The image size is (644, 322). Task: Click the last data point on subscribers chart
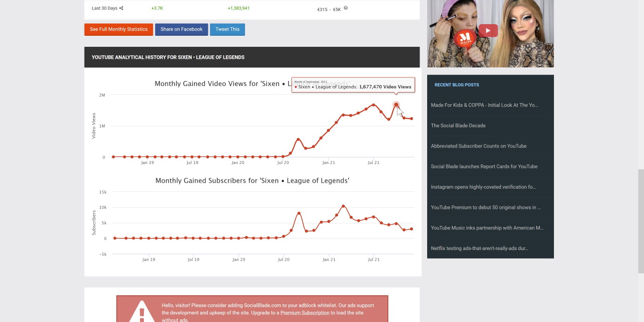tap(412, 229)
